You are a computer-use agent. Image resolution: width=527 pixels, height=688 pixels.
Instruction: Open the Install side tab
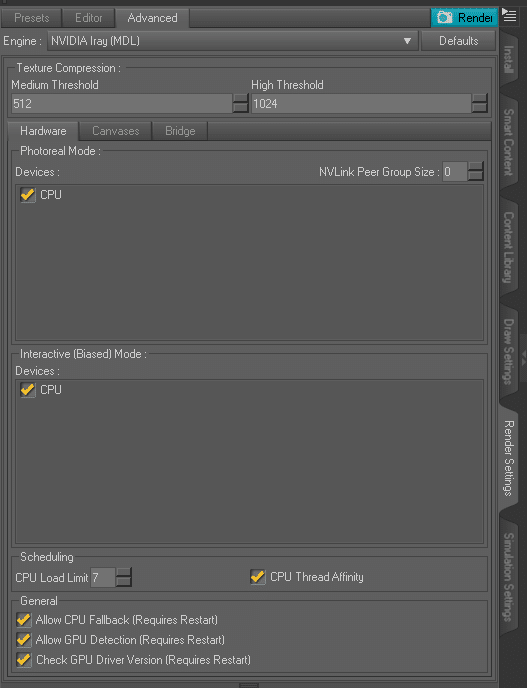coord(508,59)
